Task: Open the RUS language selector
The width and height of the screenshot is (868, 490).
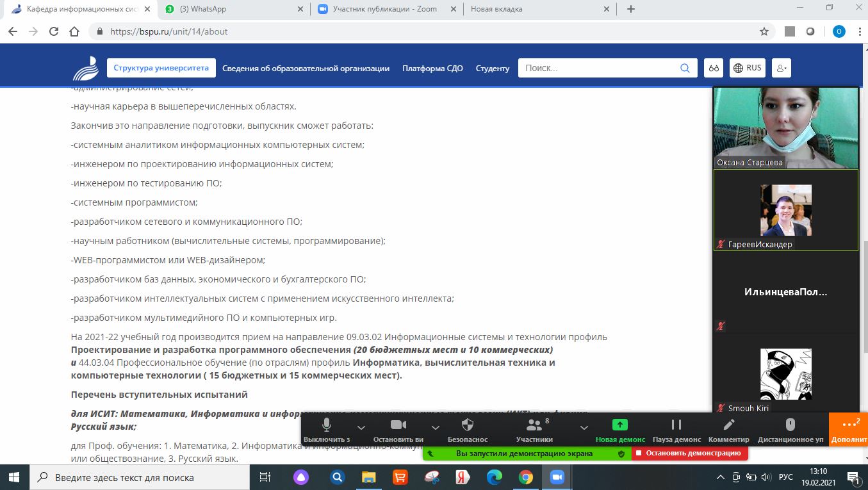Action: (x=748, y=68)
